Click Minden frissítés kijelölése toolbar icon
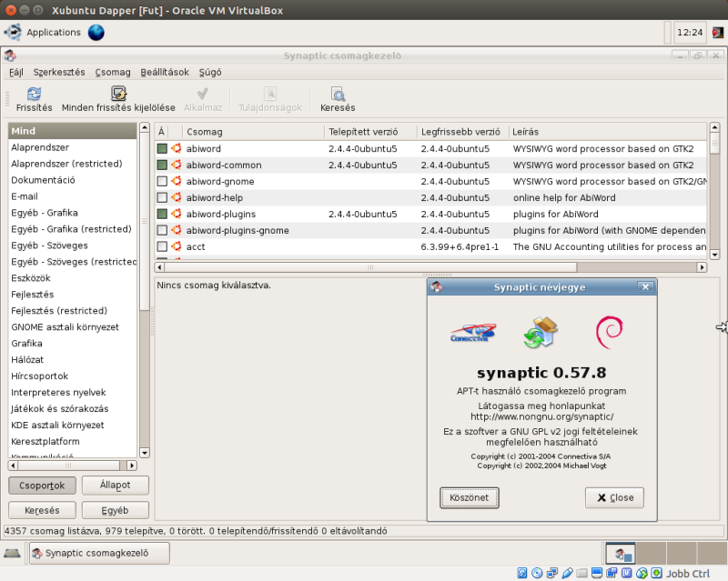 point(119,94)
